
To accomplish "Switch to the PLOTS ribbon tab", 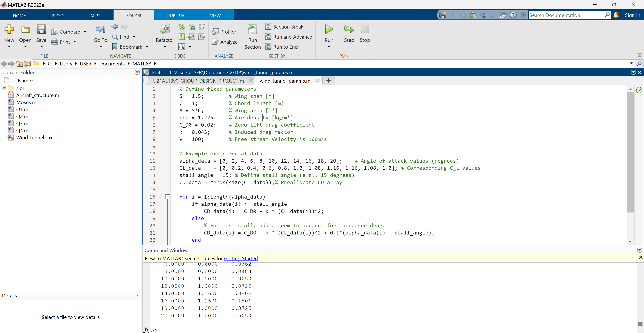I will point(58,15).
